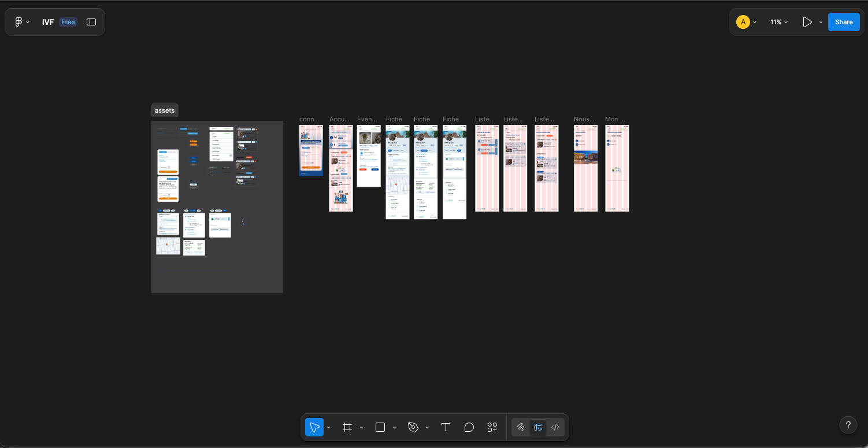Select the Frame tool
Screen dimensions: 868x448
pyautogui.click(x=347, y=427)
